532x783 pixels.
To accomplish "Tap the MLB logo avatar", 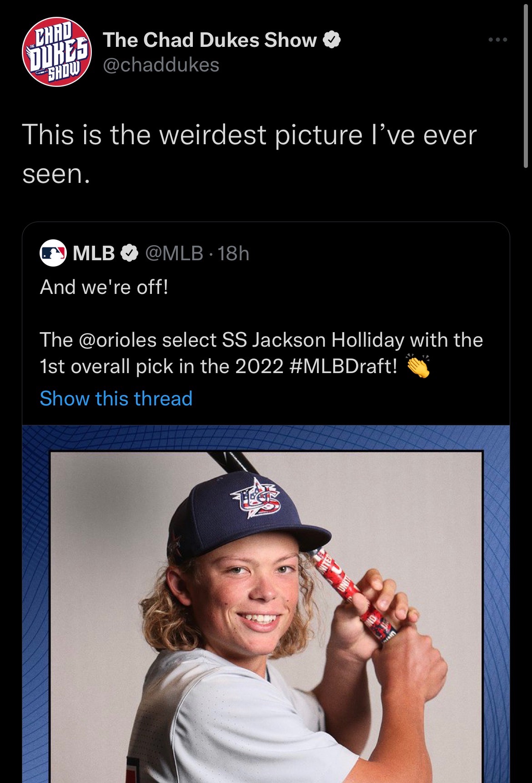I will [53, 253].
